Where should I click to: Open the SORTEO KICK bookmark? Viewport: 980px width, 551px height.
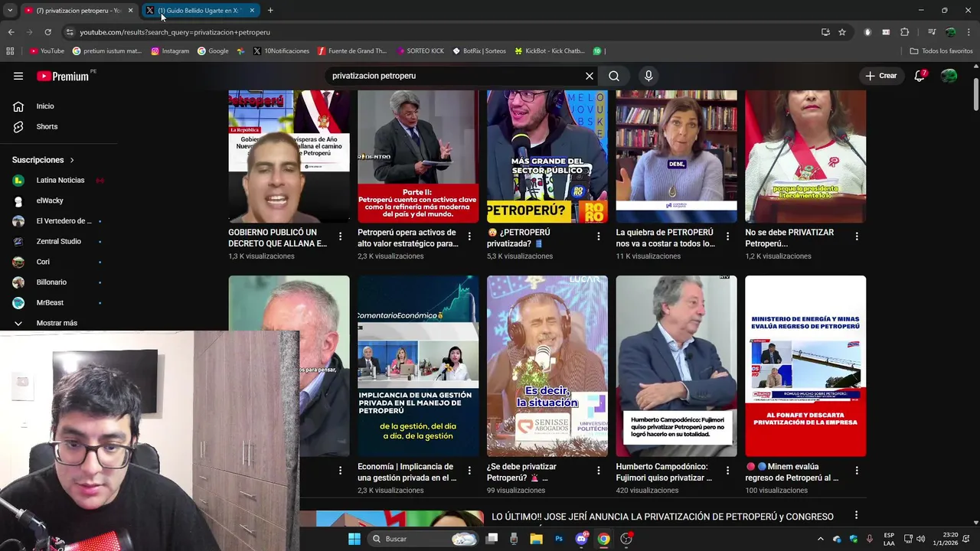coord(420,51)
